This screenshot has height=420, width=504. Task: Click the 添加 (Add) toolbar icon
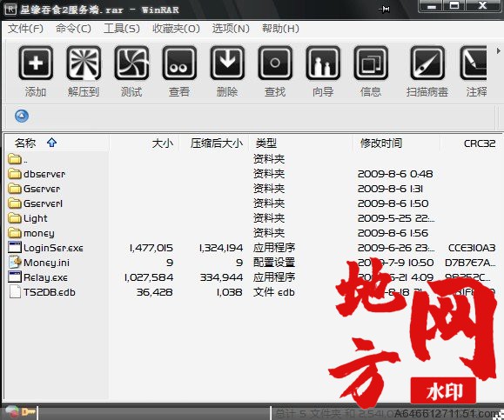click(x=36, y=63)
